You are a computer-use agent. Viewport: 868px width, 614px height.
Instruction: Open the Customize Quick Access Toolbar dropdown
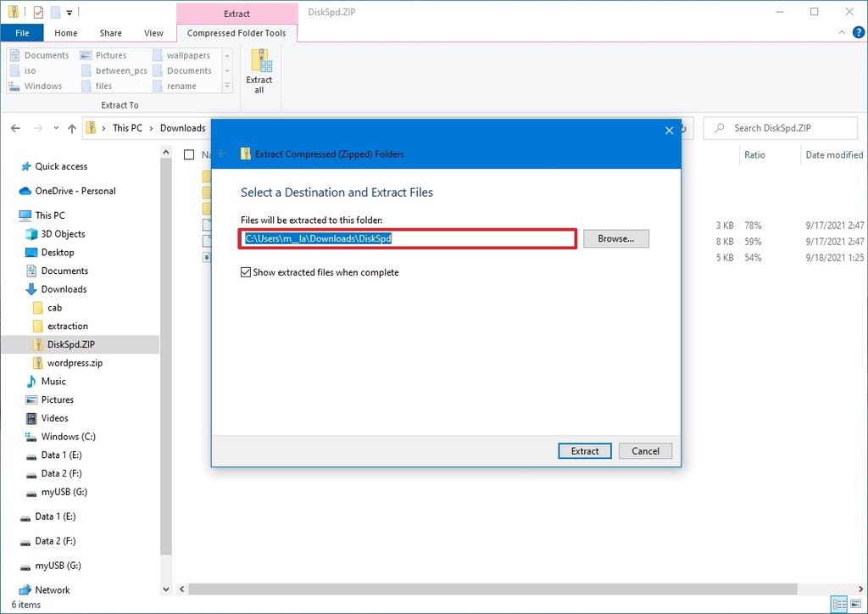[x=69, y=12]
